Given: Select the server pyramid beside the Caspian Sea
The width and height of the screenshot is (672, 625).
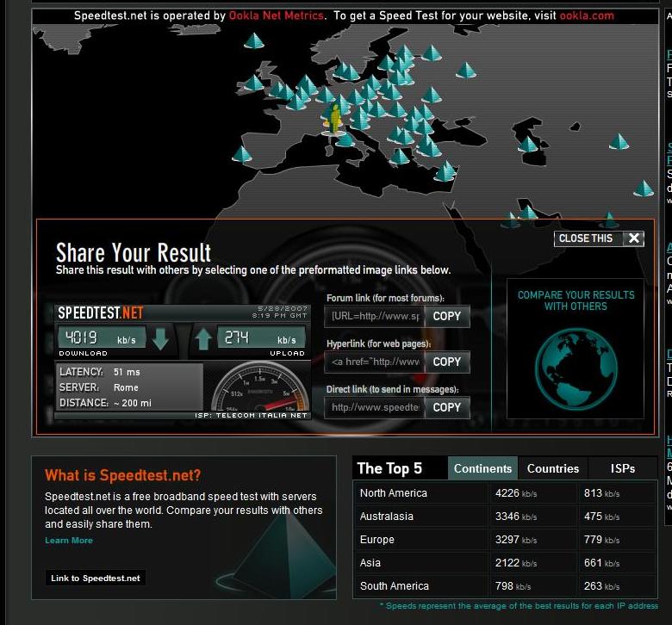Looking at the screenshot, I should [x=528, y=145].
